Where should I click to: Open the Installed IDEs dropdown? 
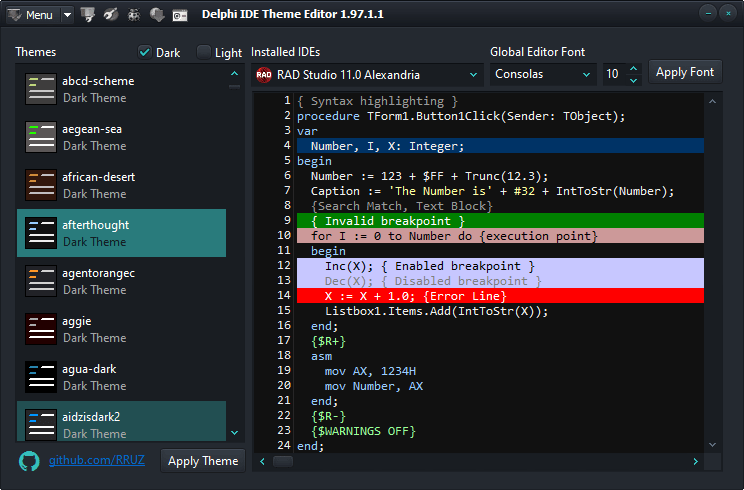(367, 74)
